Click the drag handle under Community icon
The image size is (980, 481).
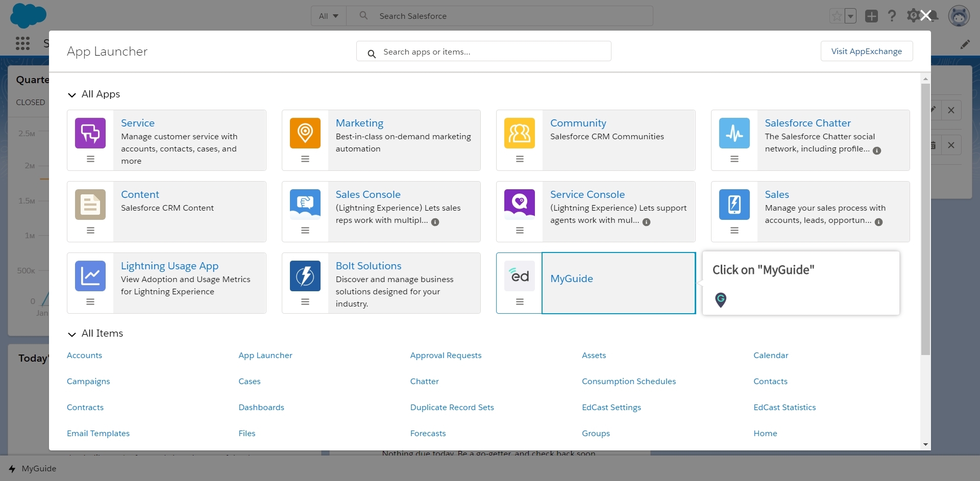pos(520,159)
